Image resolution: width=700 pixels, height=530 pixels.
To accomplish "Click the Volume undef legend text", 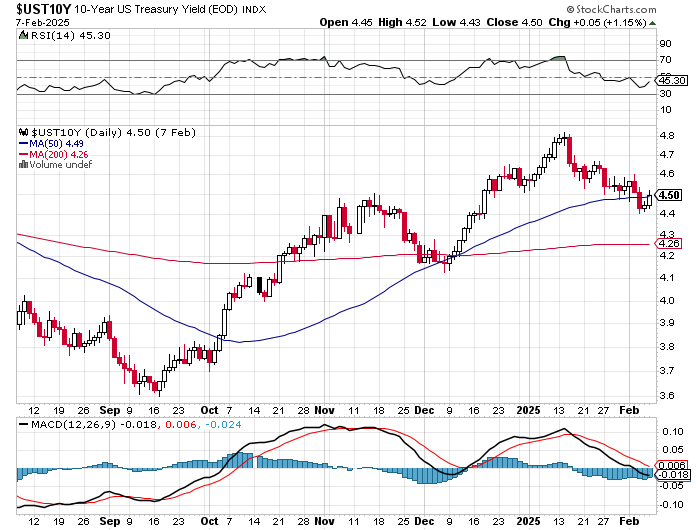I will coord(61,165).
